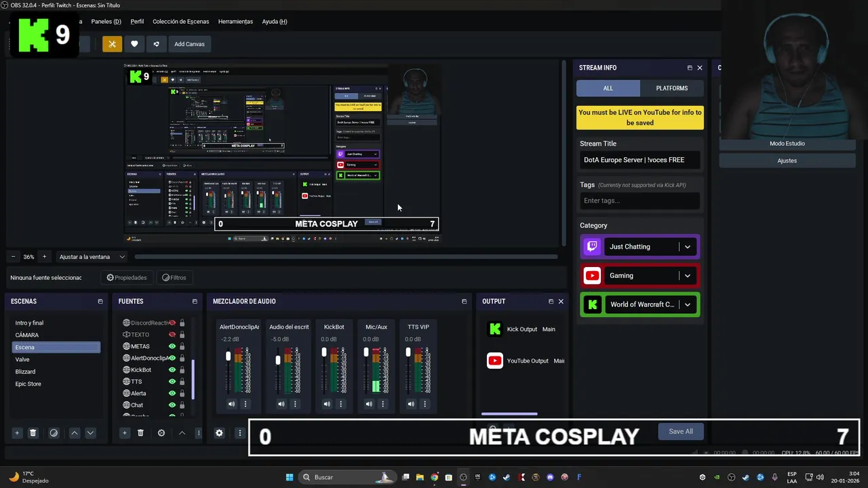Adjust AlertDonoclipAr volume slider

pyautogui.click(x=229, y=357)
